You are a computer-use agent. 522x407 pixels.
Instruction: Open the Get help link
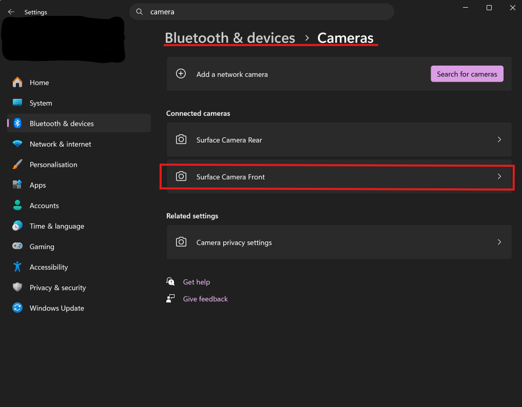coord(196,282)
